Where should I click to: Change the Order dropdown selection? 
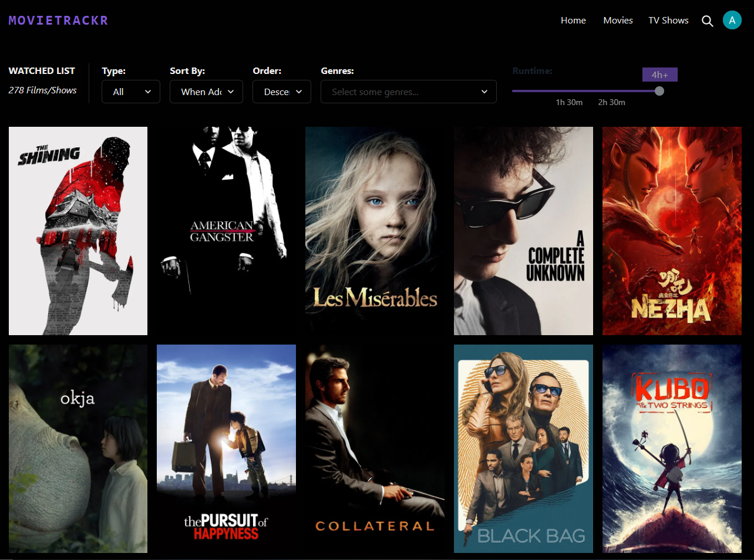click(281, 92)
